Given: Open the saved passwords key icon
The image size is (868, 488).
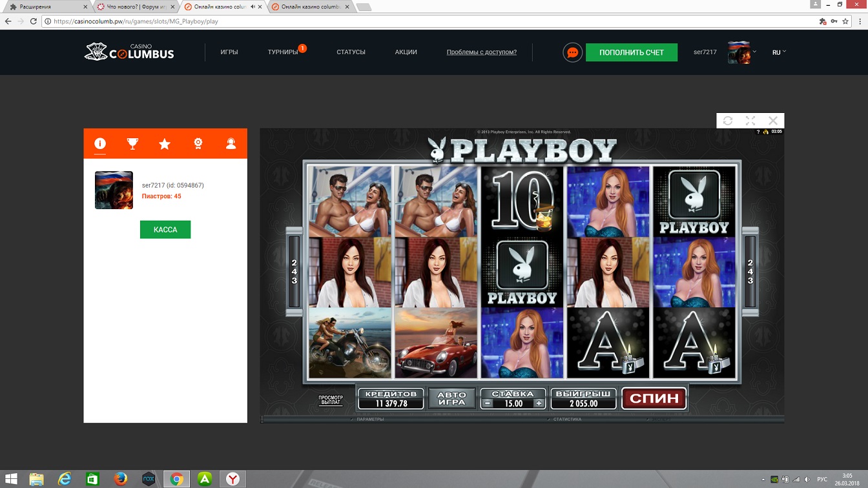Looking at the screenshot, I should [x=834, y=21].
